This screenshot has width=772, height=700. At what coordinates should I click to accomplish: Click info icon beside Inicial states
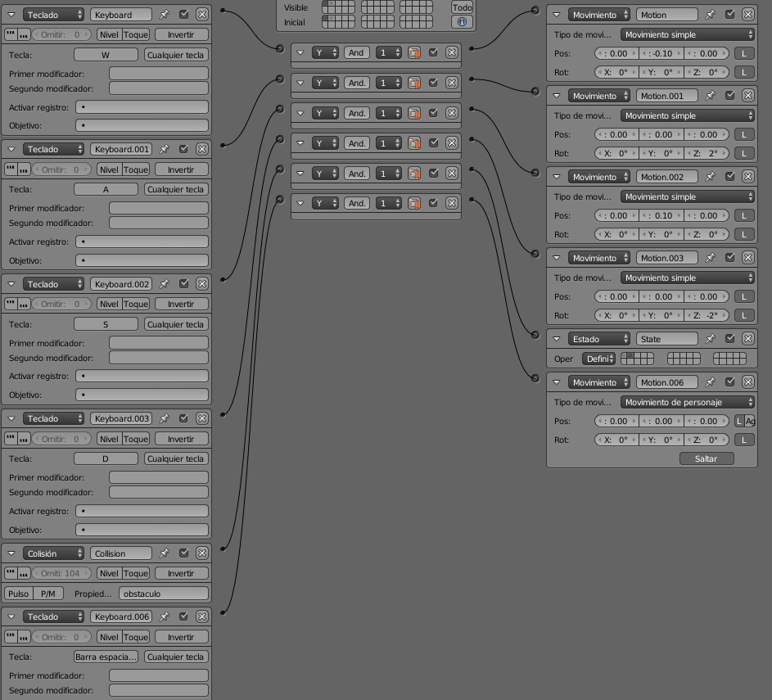(462, 22)
